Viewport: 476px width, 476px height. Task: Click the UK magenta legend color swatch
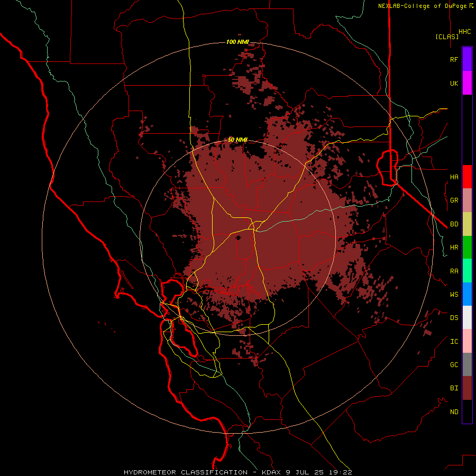(x=467, y=83)
